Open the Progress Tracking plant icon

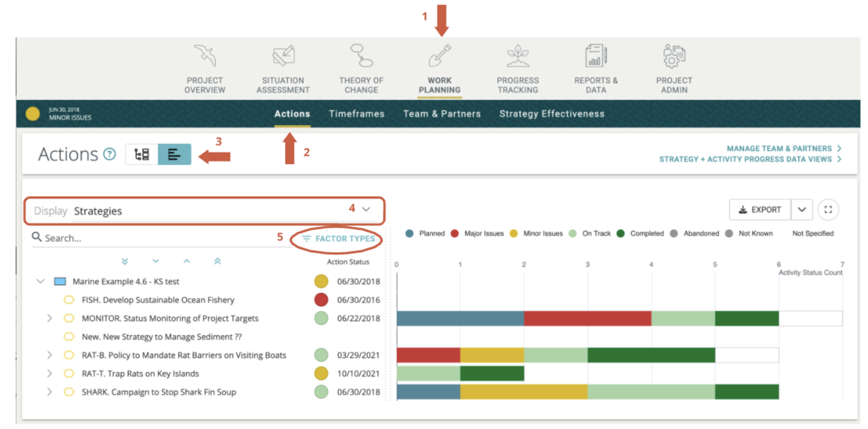pos(518,55)
